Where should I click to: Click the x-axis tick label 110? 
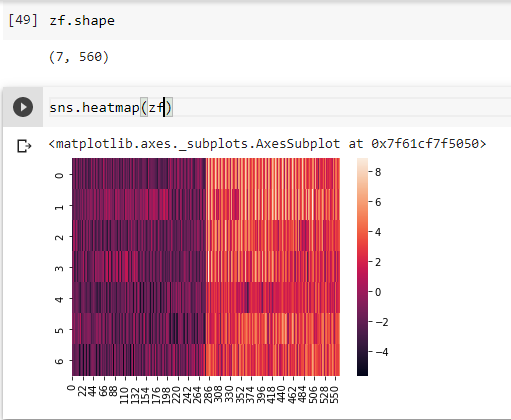pyautogui.click(x=124, y=394)
